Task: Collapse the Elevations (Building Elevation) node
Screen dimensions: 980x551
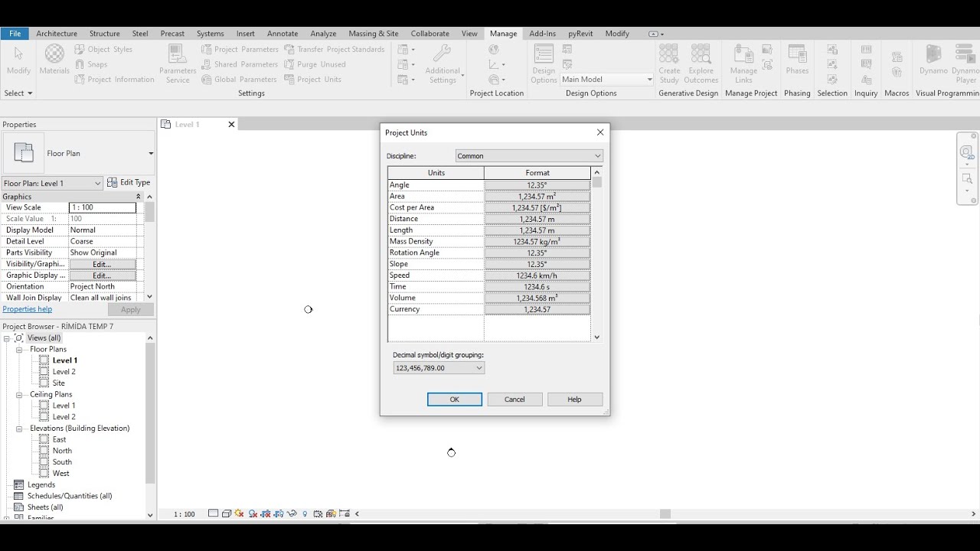Action: (x=19, y=429)
